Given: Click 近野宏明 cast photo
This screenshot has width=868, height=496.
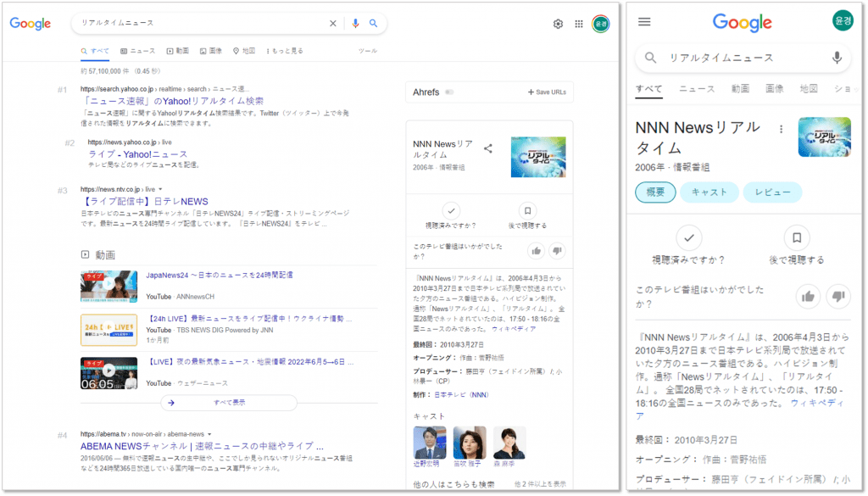Looking at the screenshot, I should [x=430, y=443].
